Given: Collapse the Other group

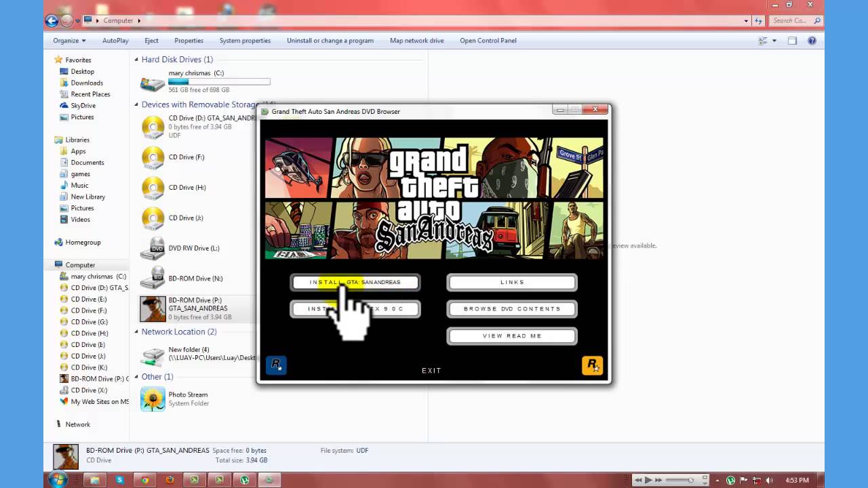Looking at the screenshot, I should 136,377.
